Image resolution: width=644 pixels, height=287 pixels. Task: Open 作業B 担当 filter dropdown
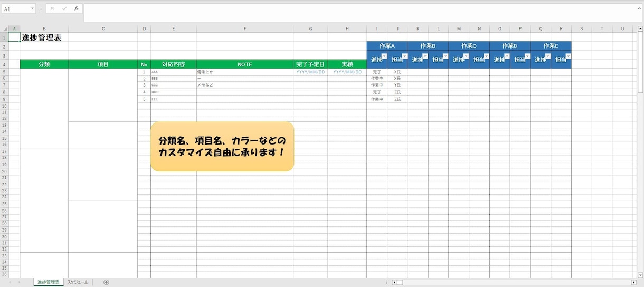coord(446,56)
